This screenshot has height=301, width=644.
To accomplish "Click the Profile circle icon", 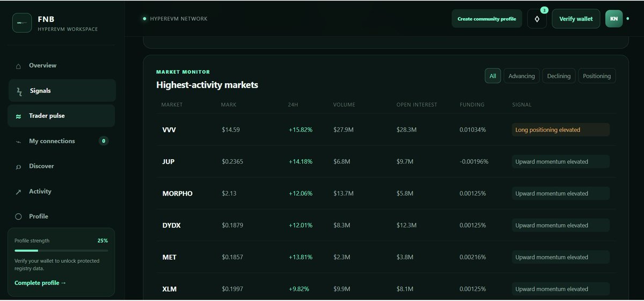I will click(18, 217).
